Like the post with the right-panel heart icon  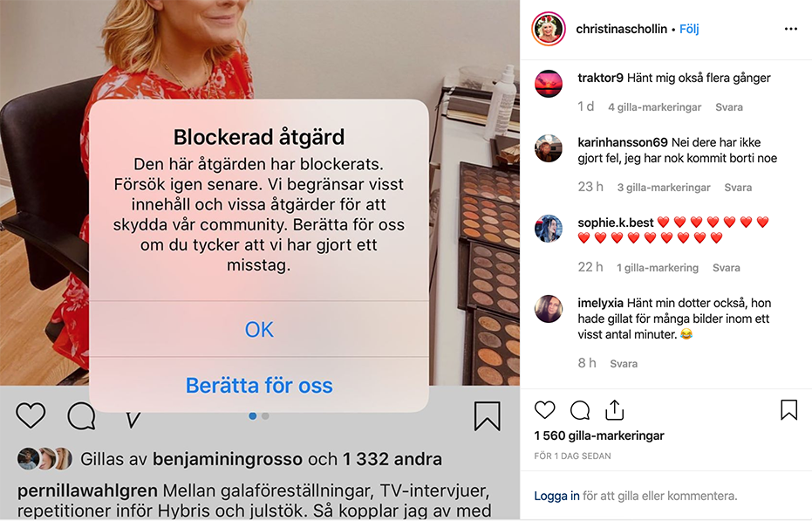click(x=545, y=410)
